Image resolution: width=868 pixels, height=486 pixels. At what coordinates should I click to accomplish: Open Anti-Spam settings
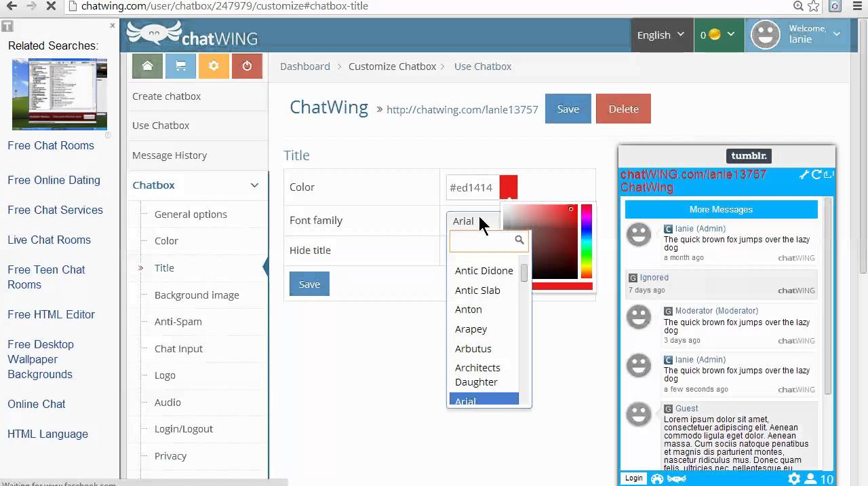(178, 321)
